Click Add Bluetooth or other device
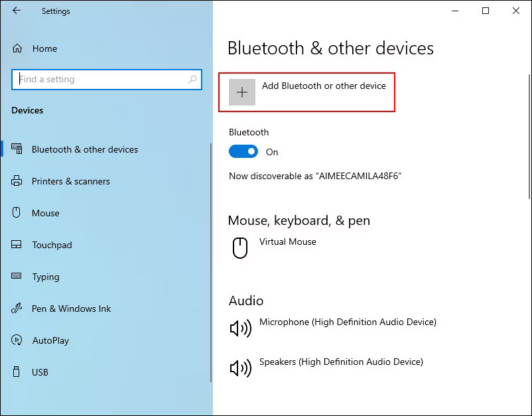 [324, 86]
